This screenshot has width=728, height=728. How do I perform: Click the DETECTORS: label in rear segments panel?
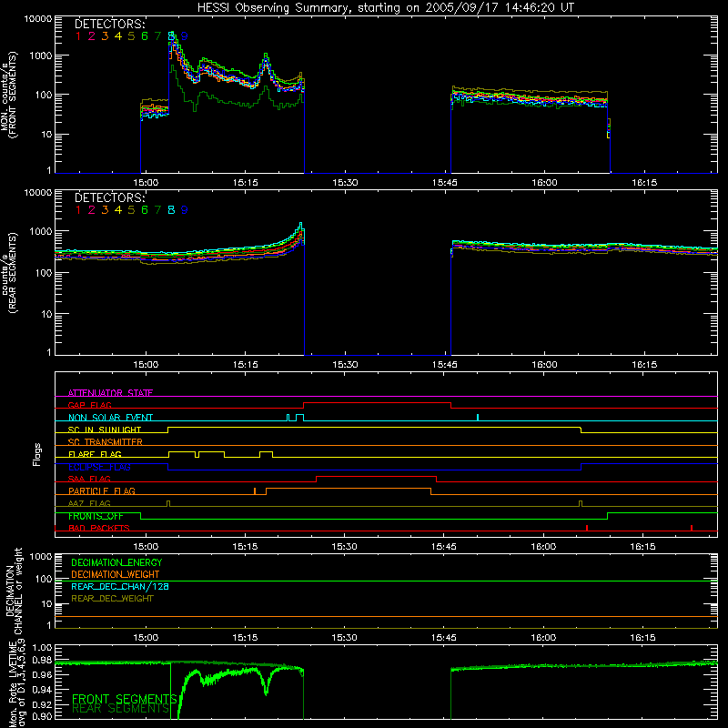coord(109,197)
